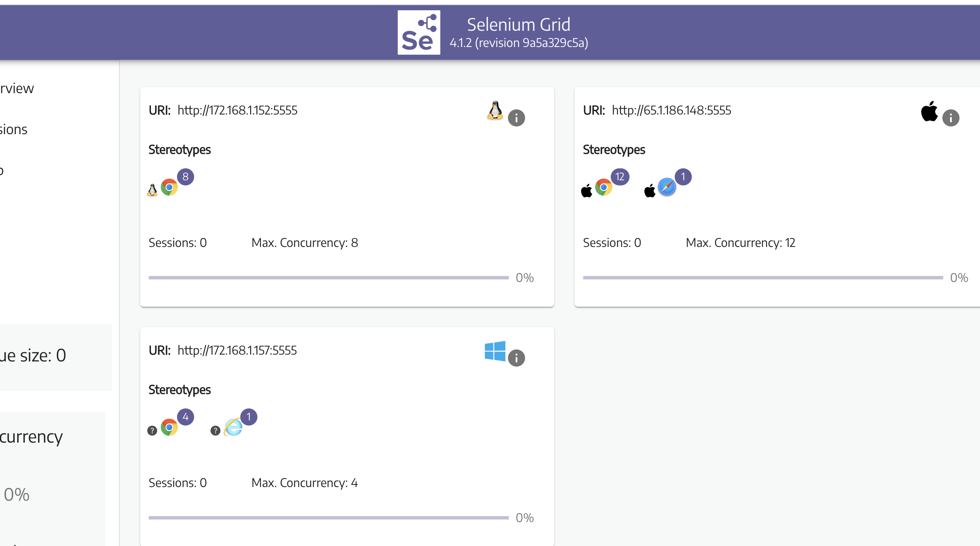Open info for the Linux node 172.168.1.152

(x=516, y=118)
